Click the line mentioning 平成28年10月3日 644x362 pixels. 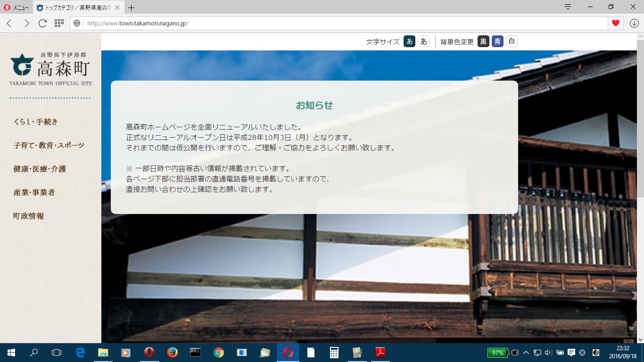[x=239, y=137]
